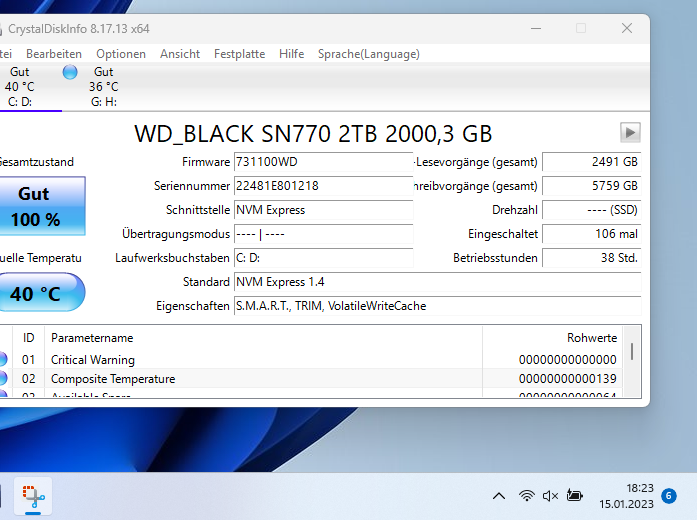697x520 pixels.
Task: Click the muted volume tray icon
Action: (550, 496)
